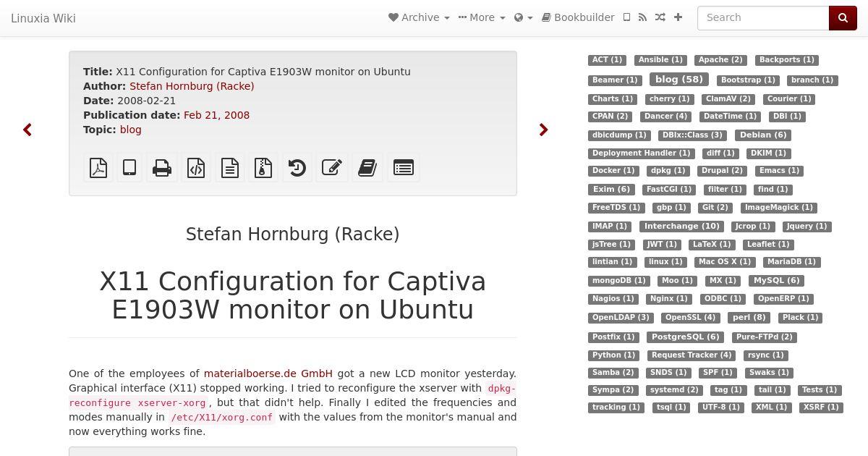Select the Mac OS X (1) tag

[x=725, y=262]
